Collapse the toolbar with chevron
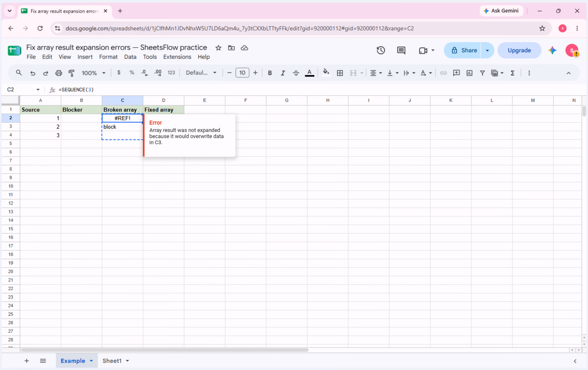Viewport: 588px width, 370px height. click(x=568, y=73)
